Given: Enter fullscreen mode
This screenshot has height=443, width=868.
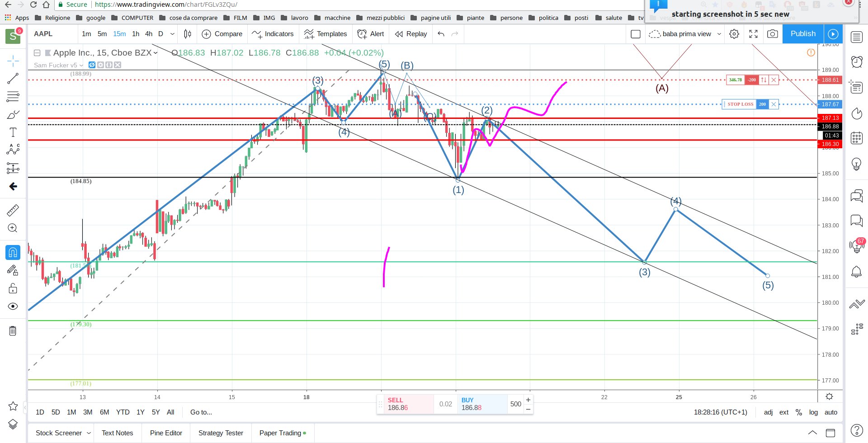Looking at the screenshot, I should [x=753, y=34].
